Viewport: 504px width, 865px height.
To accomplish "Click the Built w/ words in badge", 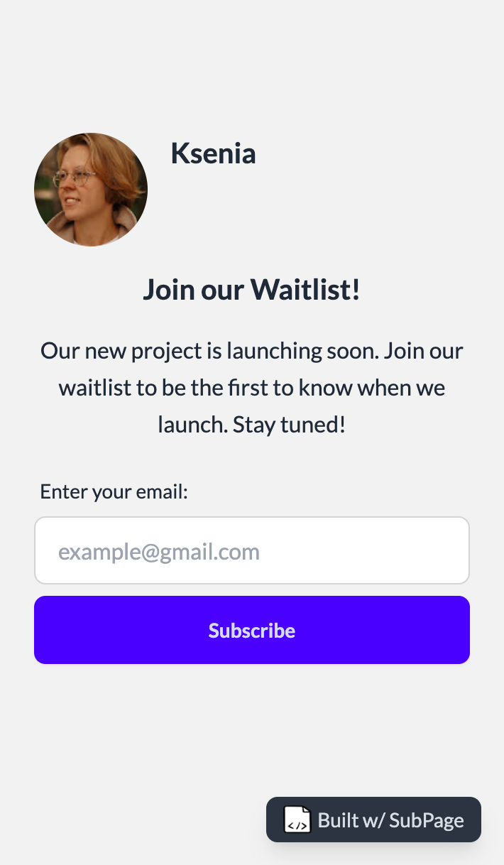I will pyautogui.click(x=351, y=820).
